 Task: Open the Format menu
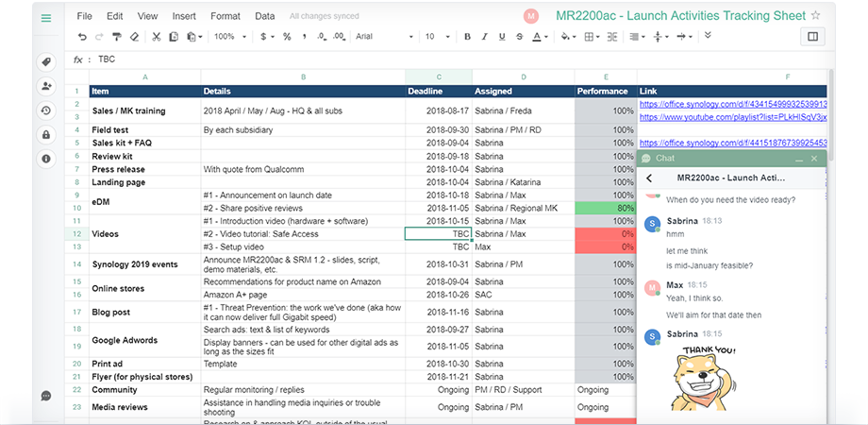[225, 16]
